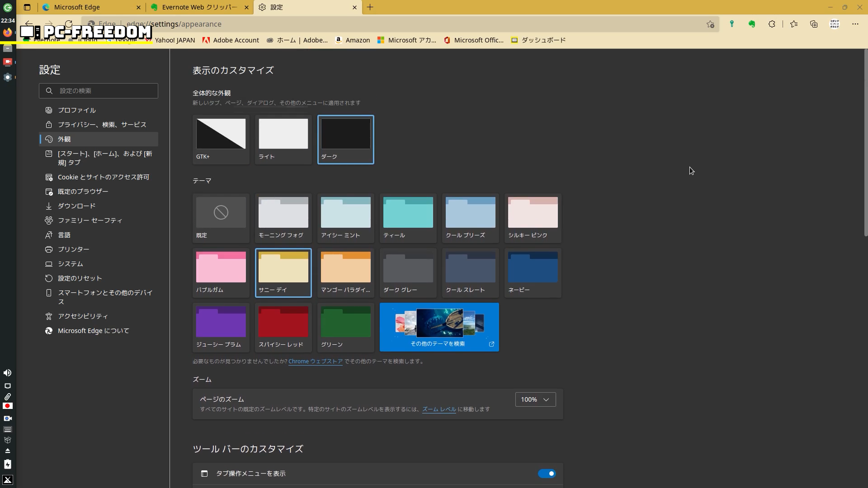868x488 pixels.
Task: Open the ズーム レベル link
Action: 439,409
